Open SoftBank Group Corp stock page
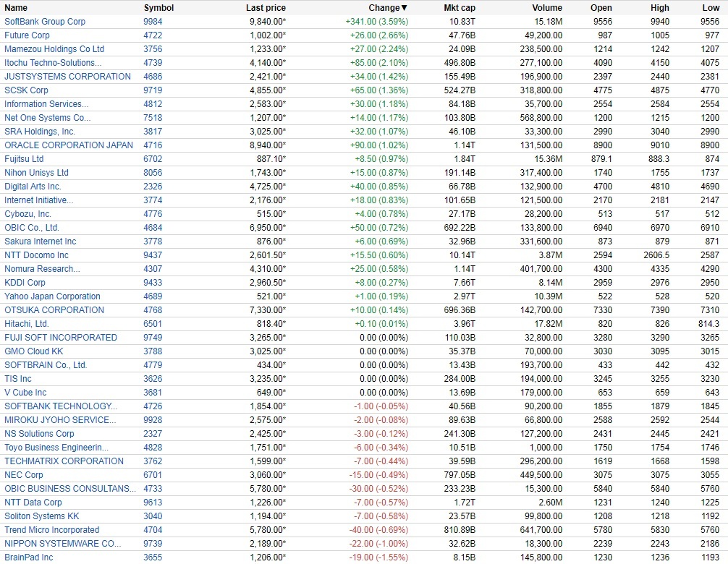The height and width of the screenshot is (564, 728). pos(45,22)
